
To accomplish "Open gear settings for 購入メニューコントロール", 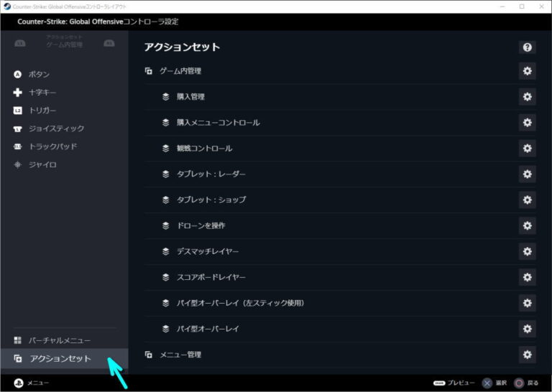I will 527,122.
